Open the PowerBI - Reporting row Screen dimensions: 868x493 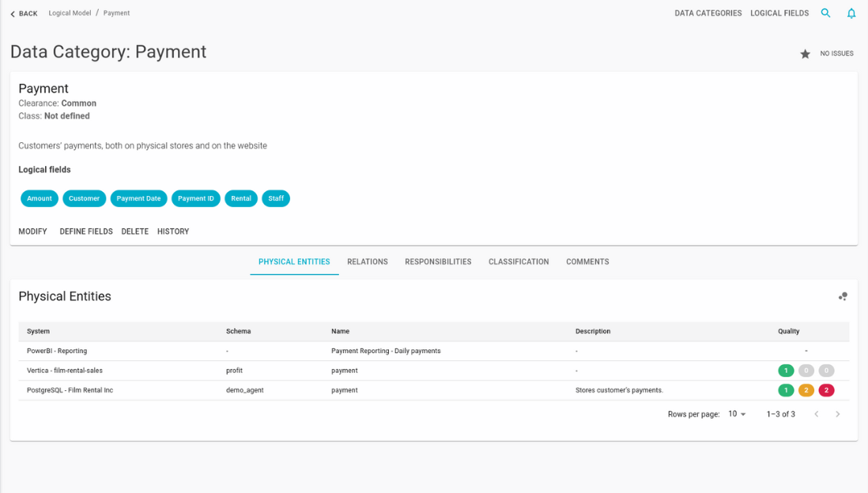point(433,351)
